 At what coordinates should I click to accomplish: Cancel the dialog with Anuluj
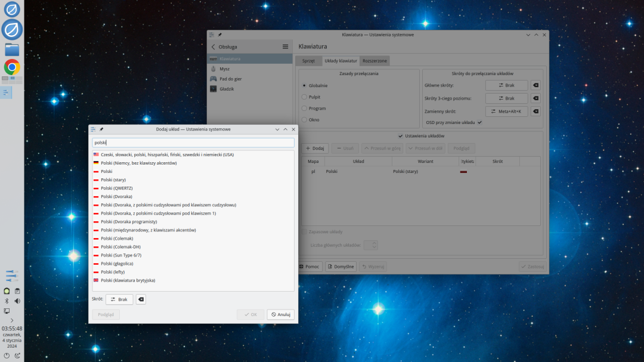[x=280, y=314]
